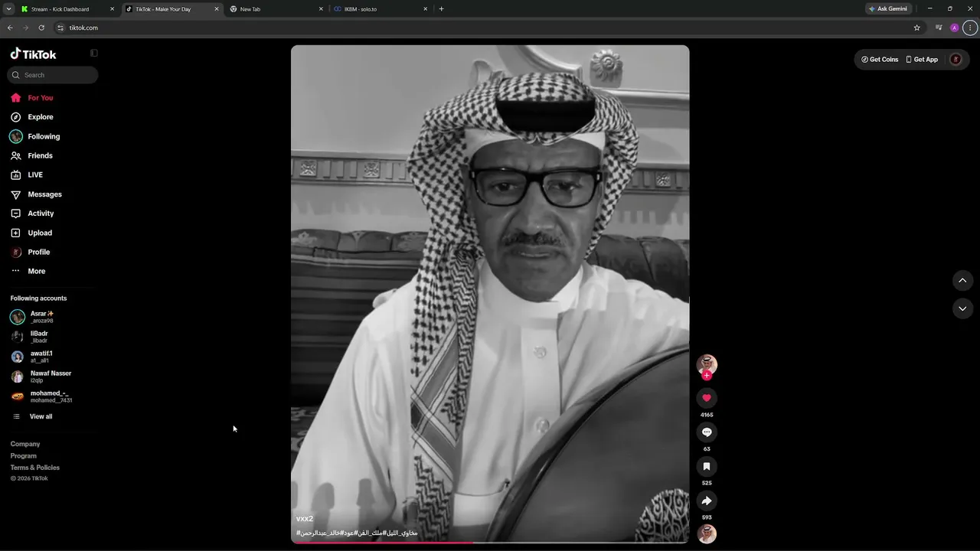Go to the Explore page

(31, 117)
